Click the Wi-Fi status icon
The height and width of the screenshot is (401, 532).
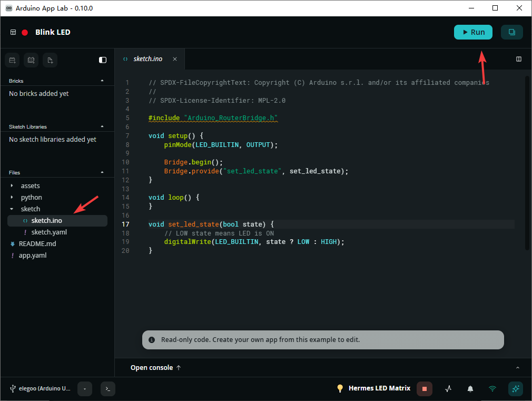(492, 389)
